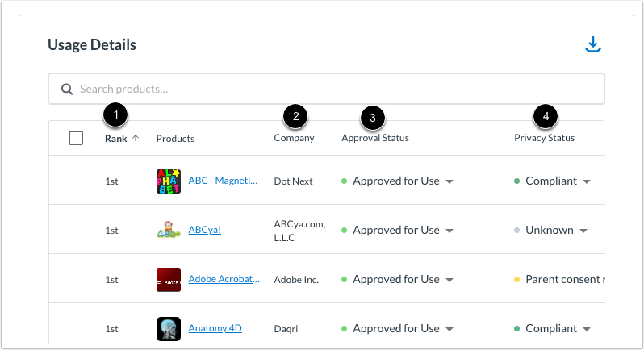Select the Dot Next company cell

coord(293,181)
